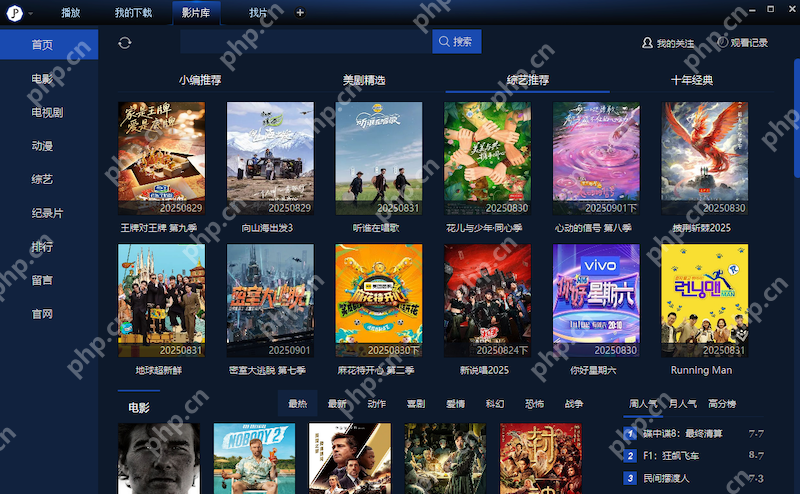This screenshot has height=494, width=800.
Task: Click the search input field
Action: pos(305,42)
